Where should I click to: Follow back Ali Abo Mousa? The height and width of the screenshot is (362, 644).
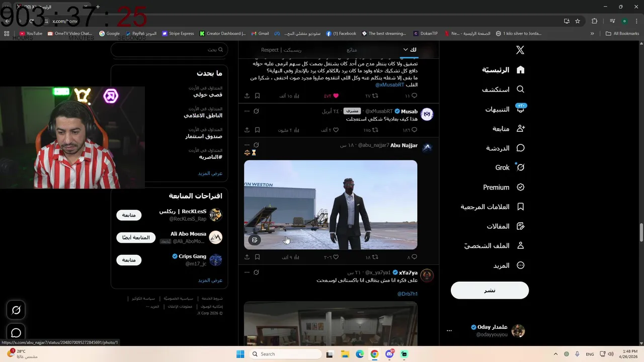(x=136, y=237)
